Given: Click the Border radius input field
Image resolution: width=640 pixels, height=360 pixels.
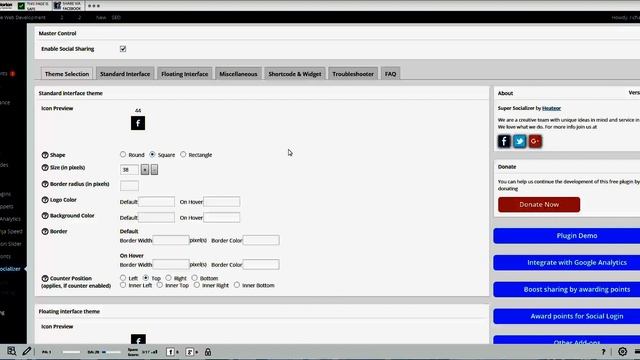Looking at the screenshot, I should [x=129, y=186].
